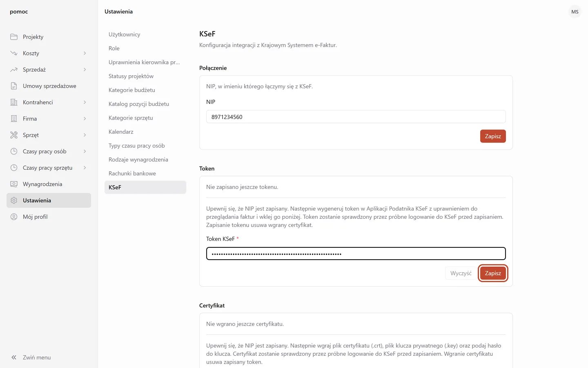
Task: Click the Umowy sprzedażowe document icon
Action: [x=14, y=86]
